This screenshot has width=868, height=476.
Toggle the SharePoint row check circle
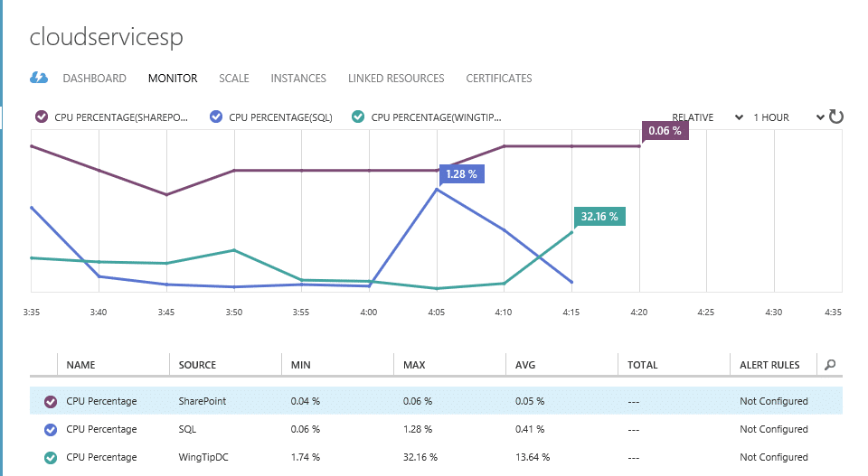(x=51, y=401)
